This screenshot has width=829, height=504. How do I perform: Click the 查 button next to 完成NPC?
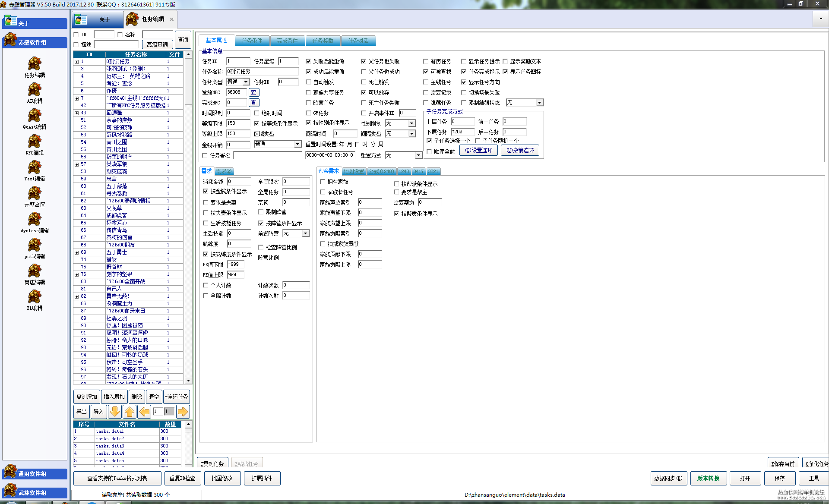point(254,103)
